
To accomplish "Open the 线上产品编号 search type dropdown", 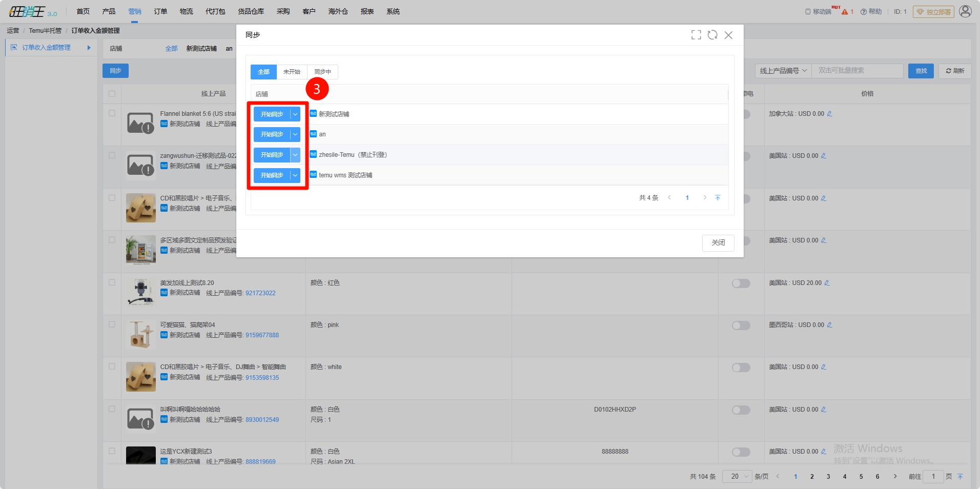I will coord(783,71).
